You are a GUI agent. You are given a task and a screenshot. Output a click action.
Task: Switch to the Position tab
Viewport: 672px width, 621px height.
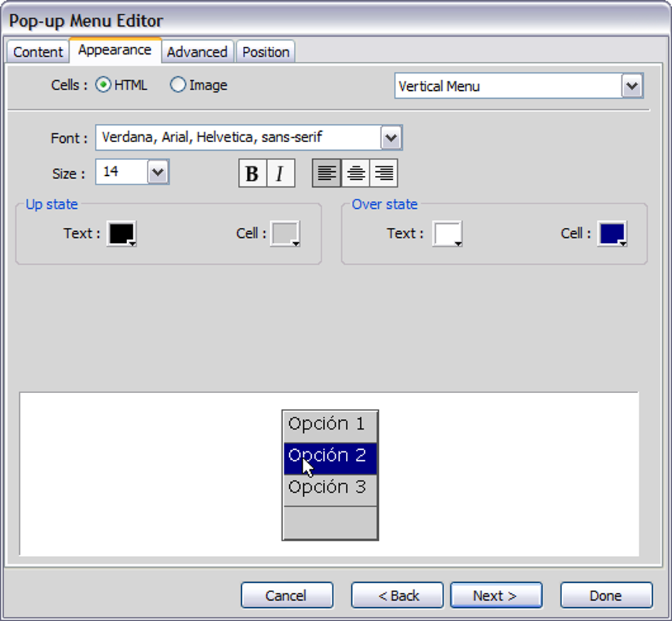(266, 52)
